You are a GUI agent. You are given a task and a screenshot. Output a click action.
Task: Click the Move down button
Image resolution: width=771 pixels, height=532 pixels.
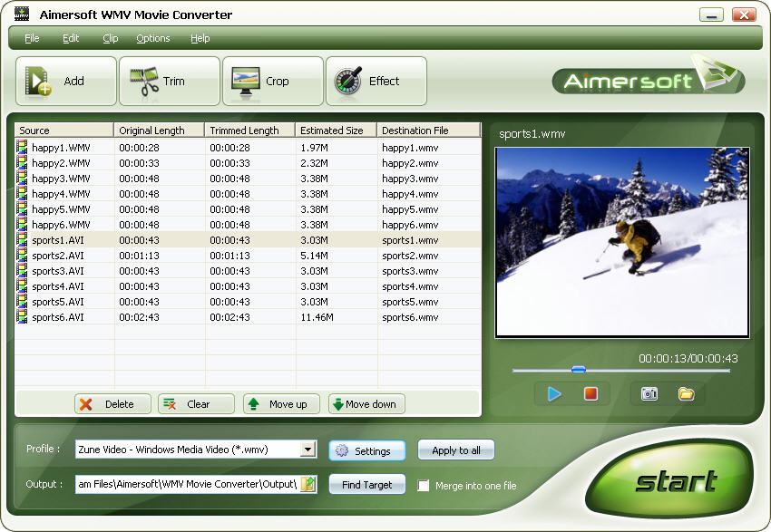[366, 404]
